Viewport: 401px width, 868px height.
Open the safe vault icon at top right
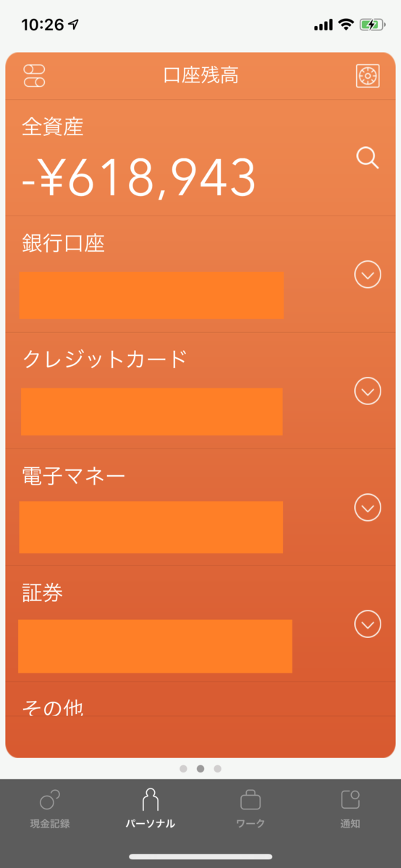368,76
